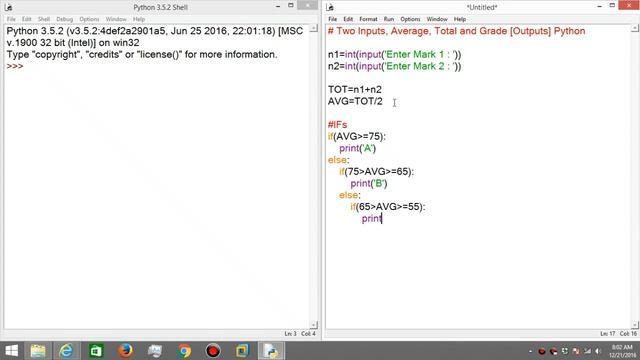Viewport: 640px width, 360px height.
Task: Click the >>> prompt in Python Shell
Action: pyautogui.click(x=15, y=66)
